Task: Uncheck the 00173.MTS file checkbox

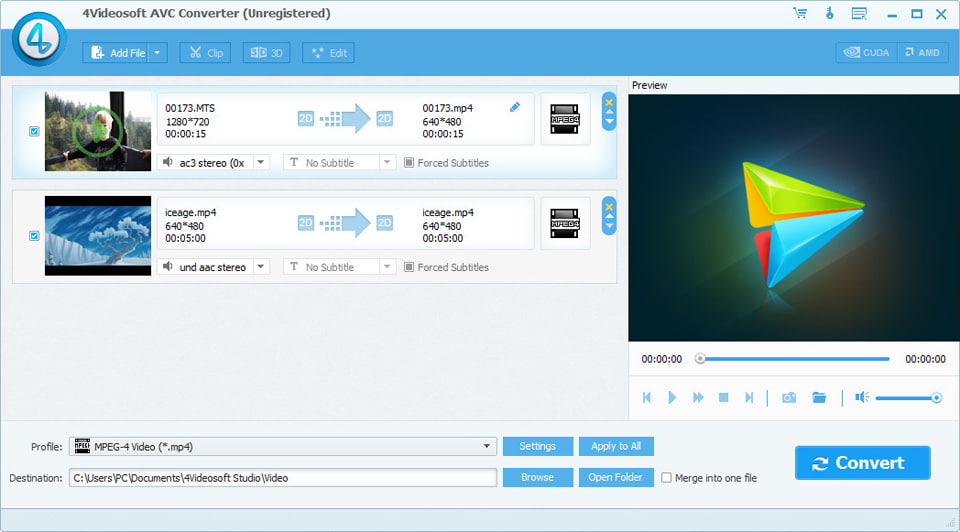Action: click(x=35, y=131)
